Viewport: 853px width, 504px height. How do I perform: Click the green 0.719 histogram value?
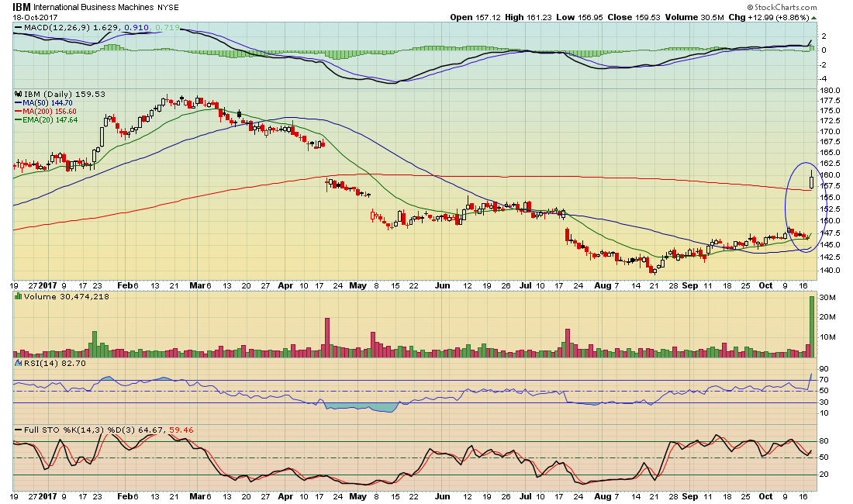click(167, 27)
